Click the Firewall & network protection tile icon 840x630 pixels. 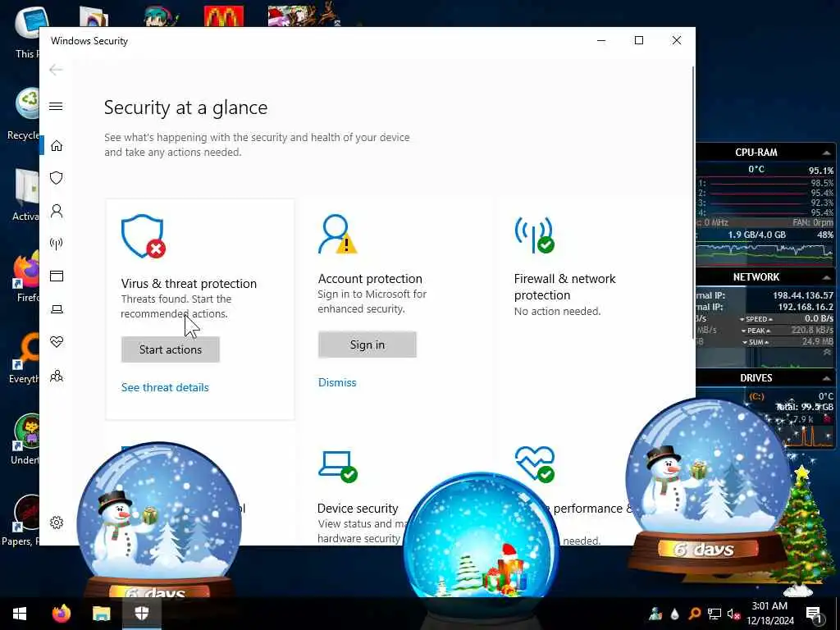click(534, 235)
